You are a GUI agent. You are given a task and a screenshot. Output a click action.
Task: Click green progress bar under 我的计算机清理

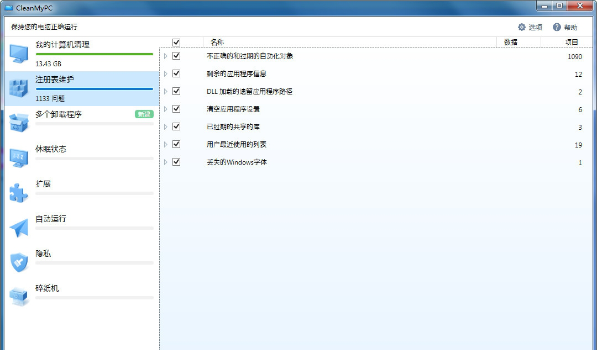tap(95, 54)
